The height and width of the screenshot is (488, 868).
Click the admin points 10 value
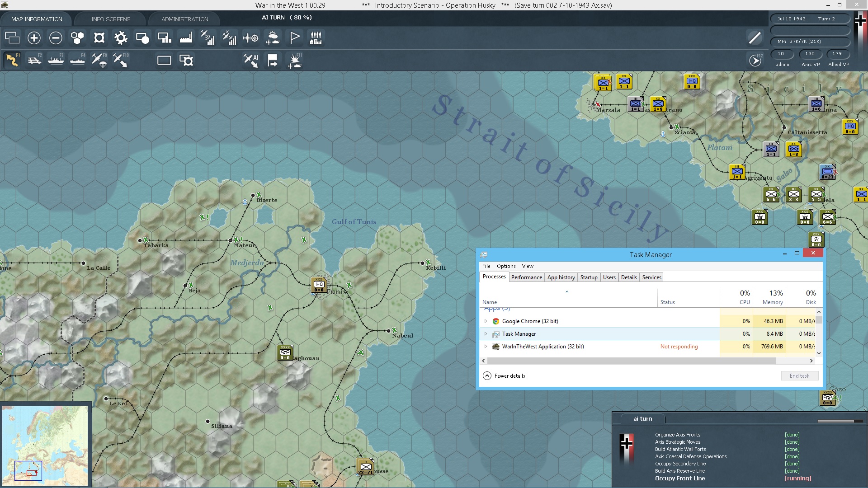[x=781, y=54]
